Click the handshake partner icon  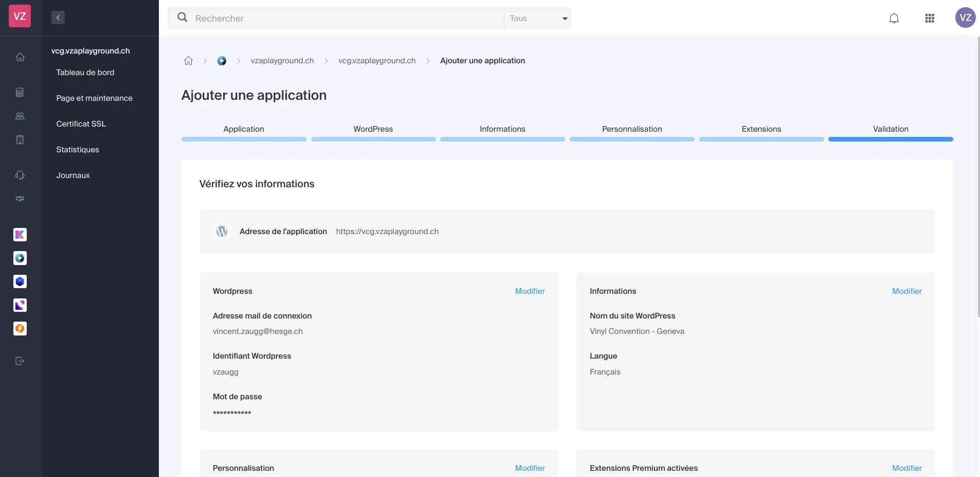tap(20, 199)
